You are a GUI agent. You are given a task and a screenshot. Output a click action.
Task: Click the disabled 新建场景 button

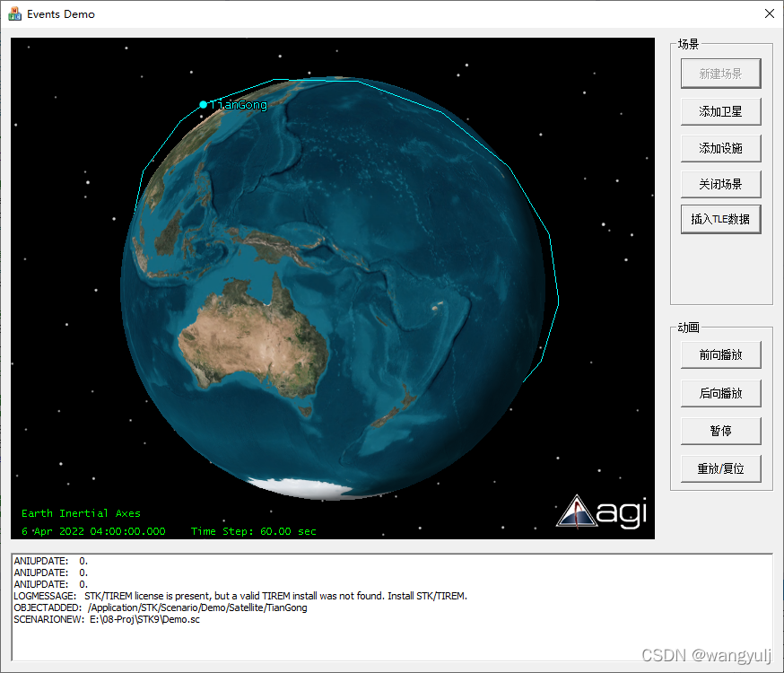(720, 74)
